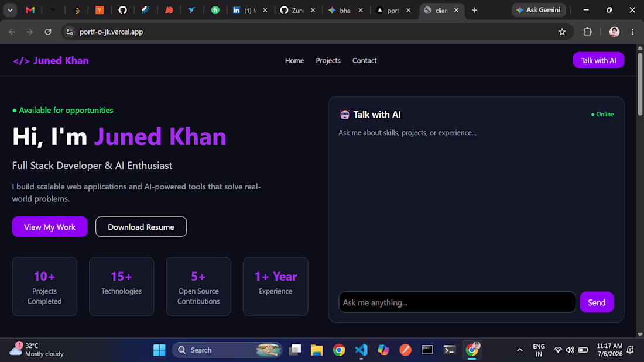The width and height of the screenshot is (644, 362).
Task: Open the clock and date
Action: coord(610,350)
